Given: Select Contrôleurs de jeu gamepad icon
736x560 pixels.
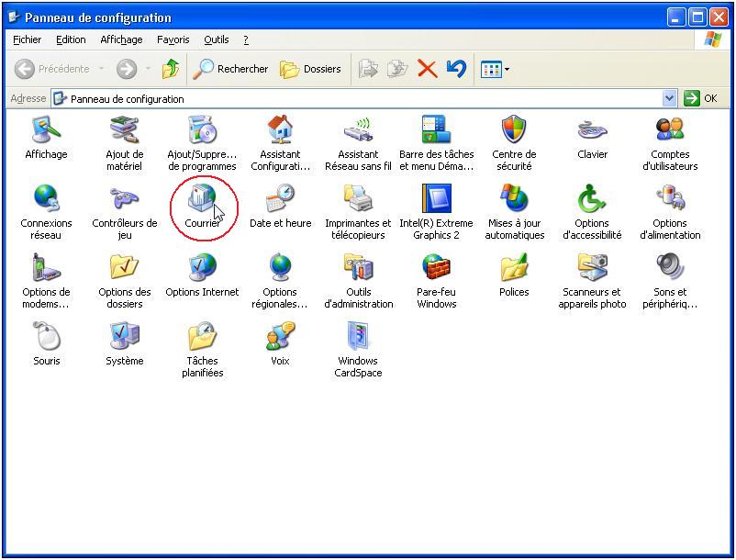Looking at the screenshot, I should coord(125,198).
